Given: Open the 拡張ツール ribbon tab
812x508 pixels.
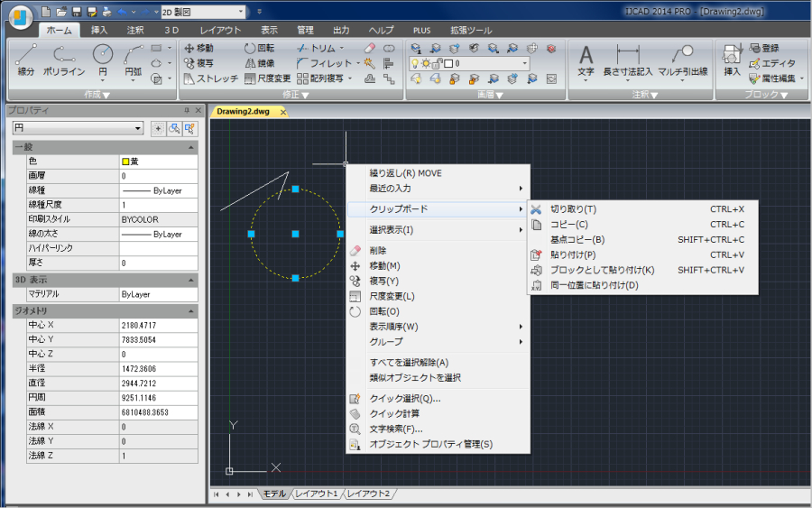Looking at the screenshot, I should pyautogui.click(x=470, y=30).
